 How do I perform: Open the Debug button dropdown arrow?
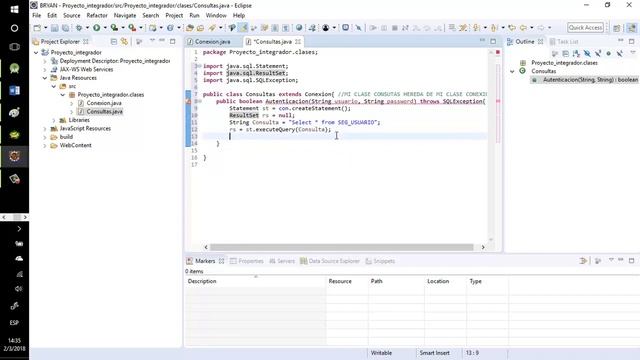tap(87, 28)
